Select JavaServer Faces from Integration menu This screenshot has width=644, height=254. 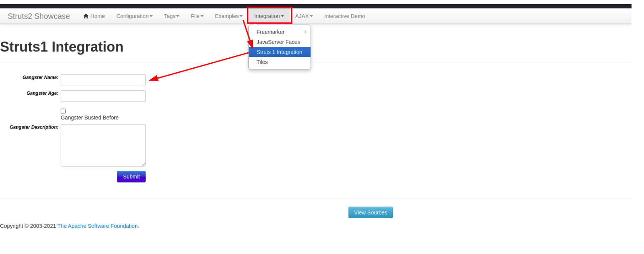pos(280,42)
